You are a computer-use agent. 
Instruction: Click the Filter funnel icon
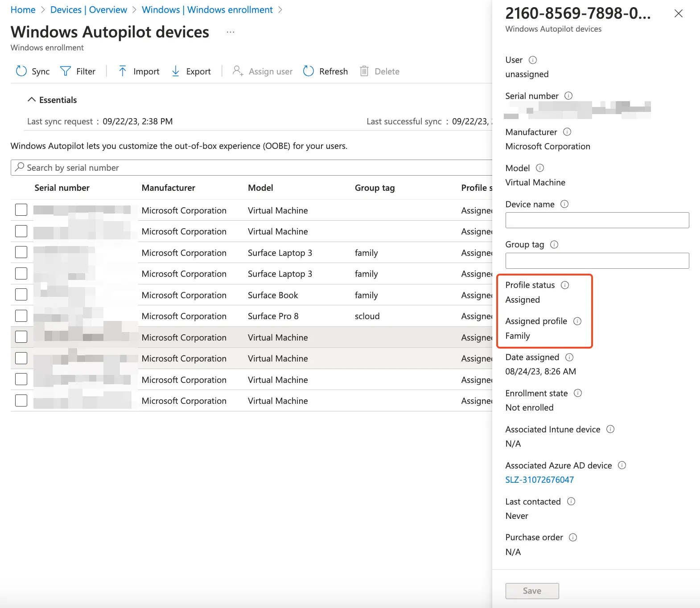[x=66, y=71]
